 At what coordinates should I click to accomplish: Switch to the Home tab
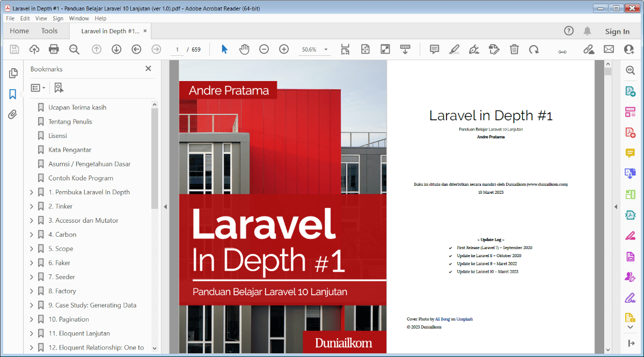tap(19, 31)
